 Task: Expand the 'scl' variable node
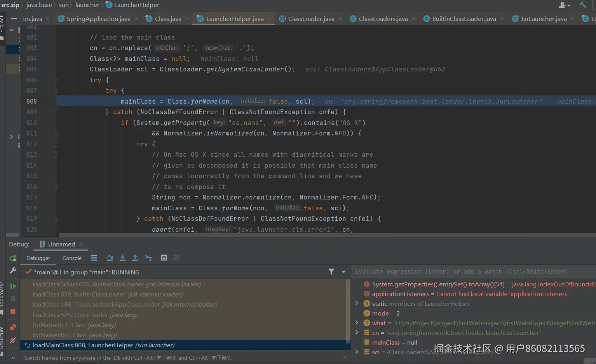tap(357, 352)
